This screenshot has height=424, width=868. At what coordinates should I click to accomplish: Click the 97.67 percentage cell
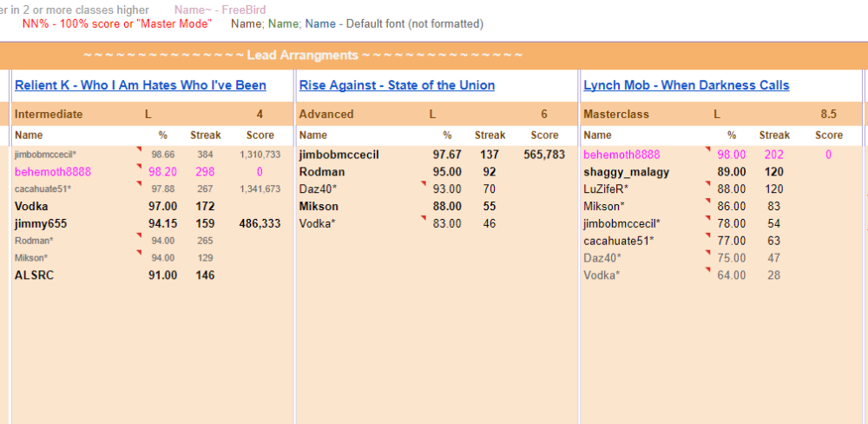pos(447,155)
